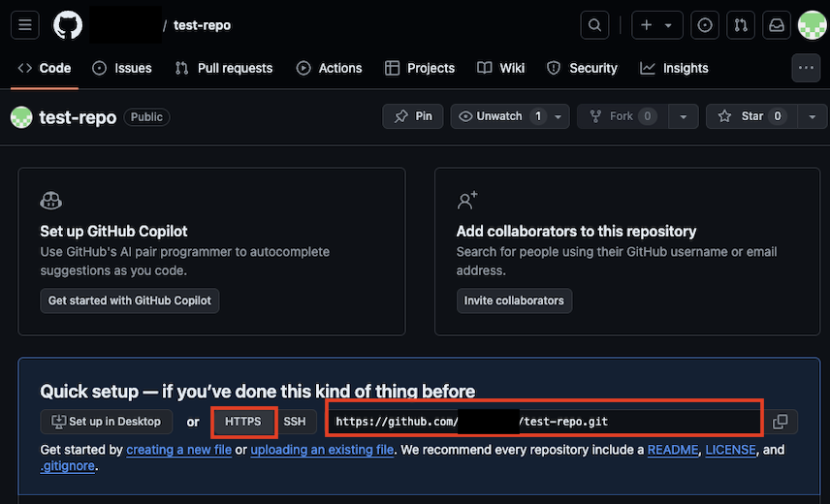Open the Pull requests tab
830x504 pixels.
coord(224,68)
